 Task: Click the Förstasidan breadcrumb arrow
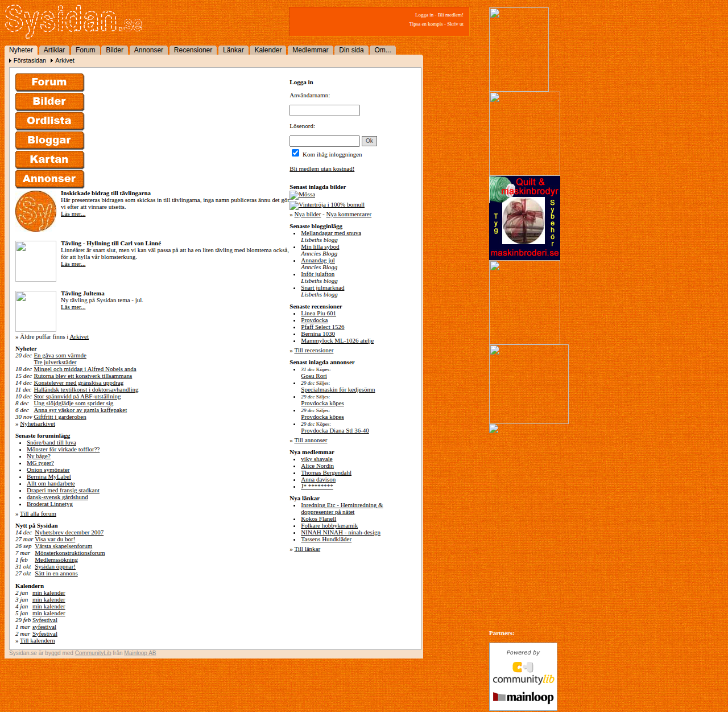coord(10,60)
